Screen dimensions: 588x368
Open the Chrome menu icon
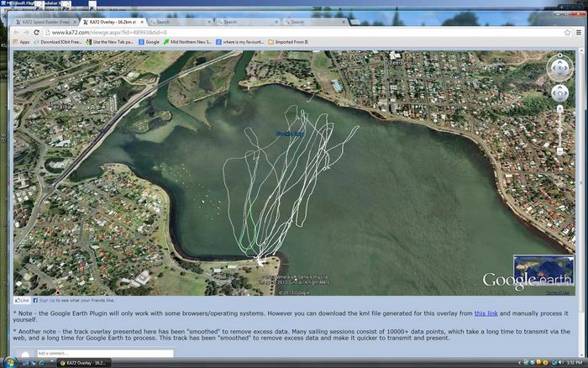point(579,32)
